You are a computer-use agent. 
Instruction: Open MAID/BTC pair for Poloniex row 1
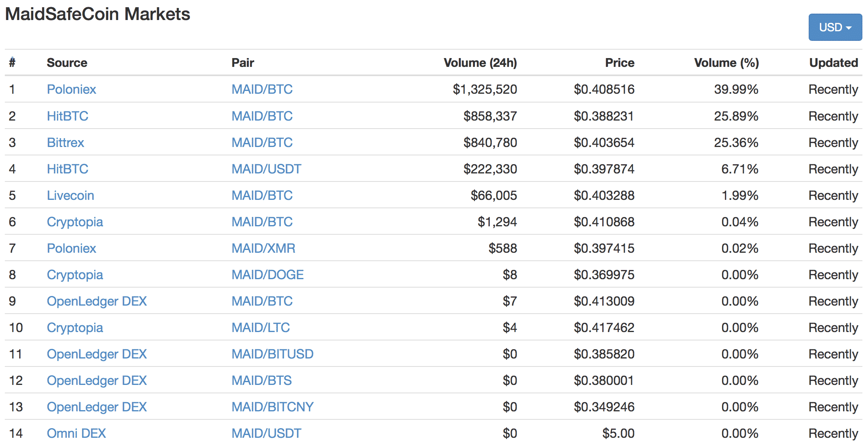(262, 89)
